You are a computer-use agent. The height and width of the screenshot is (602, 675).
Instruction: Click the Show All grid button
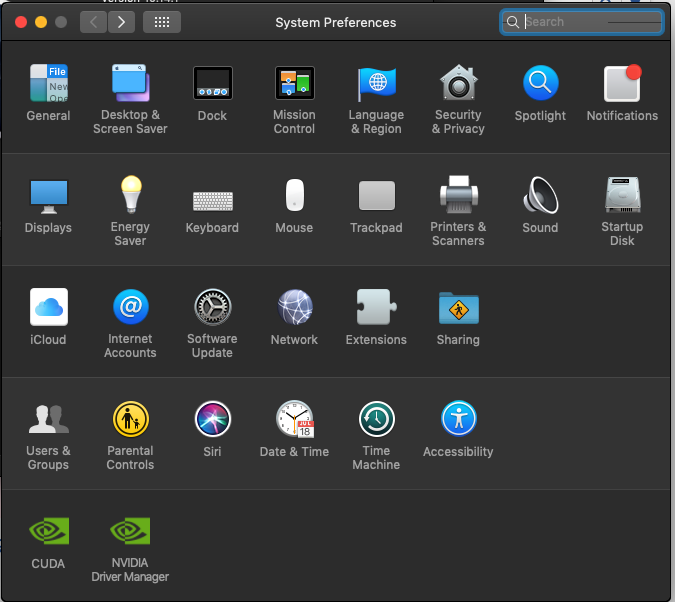pyautogui.click(x=162, y=22)
